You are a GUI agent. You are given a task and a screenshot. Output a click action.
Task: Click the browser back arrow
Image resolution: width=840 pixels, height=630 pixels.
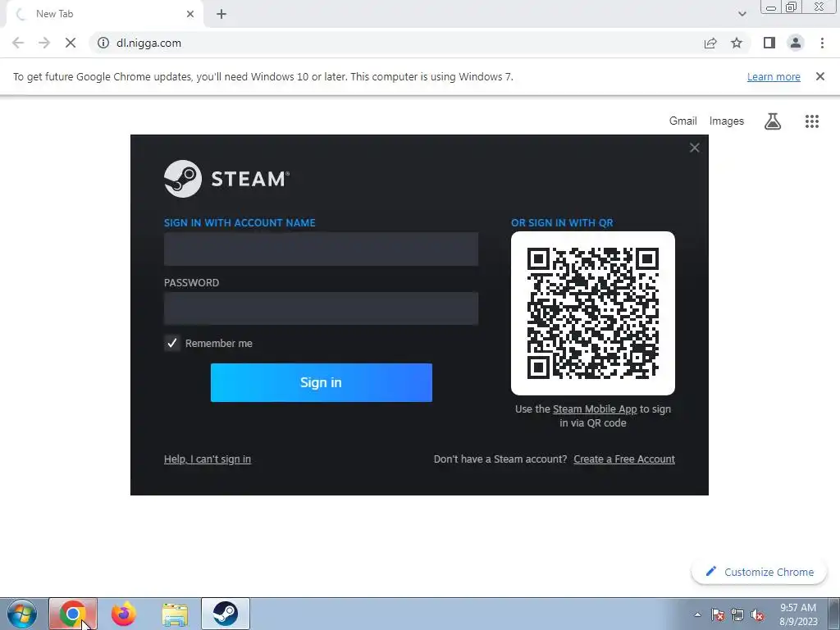[18, 43]
